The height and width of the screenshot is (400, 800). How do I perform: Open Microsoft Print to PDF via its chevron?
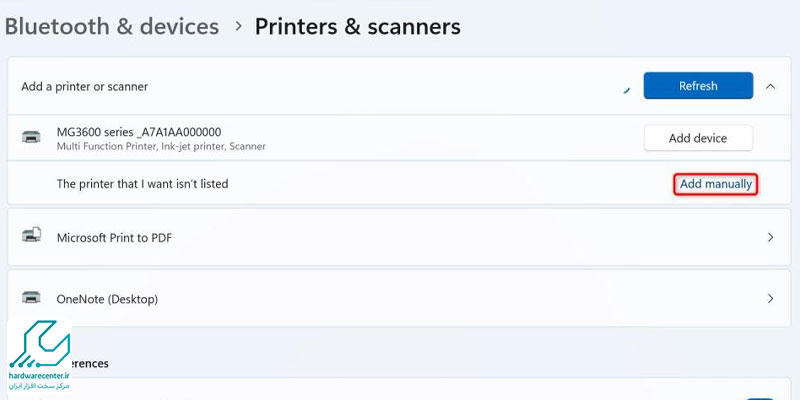[x=770, y=237]
